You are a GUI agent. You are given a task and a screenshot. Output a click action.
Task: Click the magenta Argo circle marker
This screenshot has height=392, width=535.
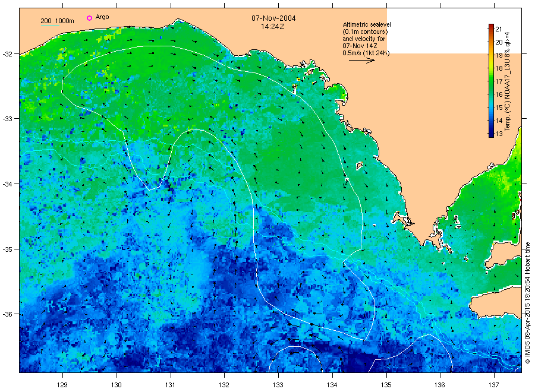click(89, 18)
